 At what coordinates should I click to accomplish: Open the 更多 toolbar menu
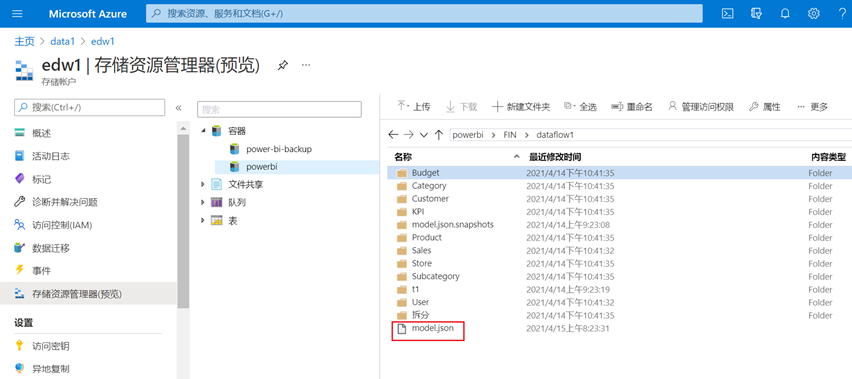(812, 107)
